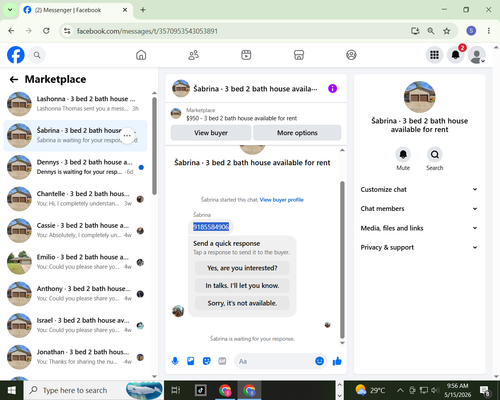Close the Messenger browser tab
The height and width of the screenshot is (400, 500).
(125, 10)
